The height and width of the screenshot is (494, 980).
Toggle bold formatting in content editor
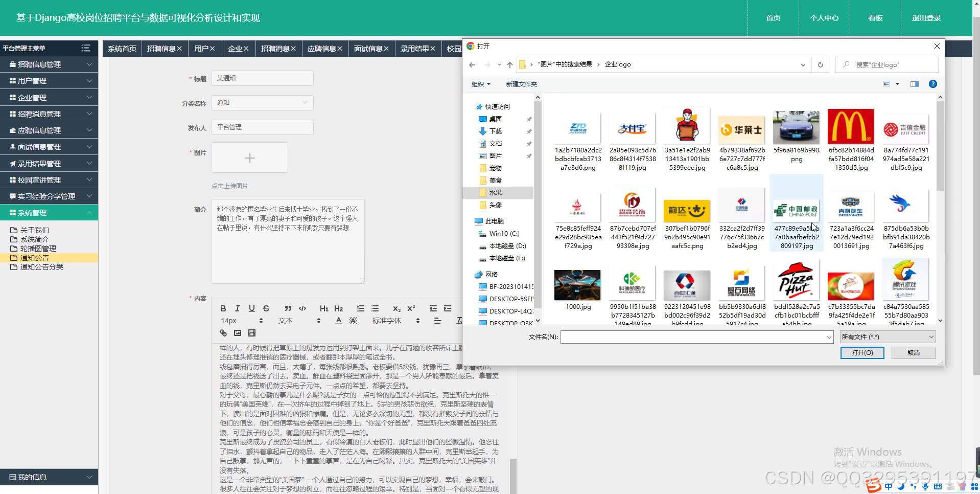223,308
